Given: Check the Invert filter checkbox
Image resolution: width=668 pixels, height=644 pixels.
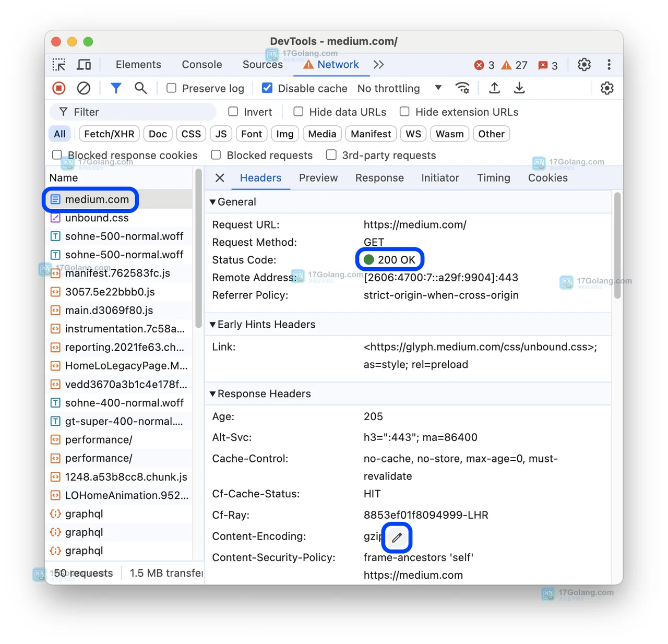Looking at the screenshot, I should (x=233, y=112).
